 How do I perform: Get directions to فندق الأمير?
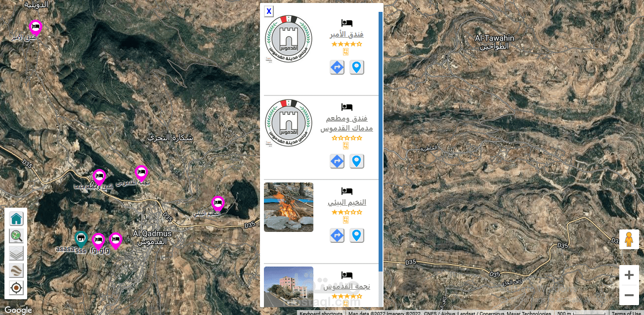337,67
